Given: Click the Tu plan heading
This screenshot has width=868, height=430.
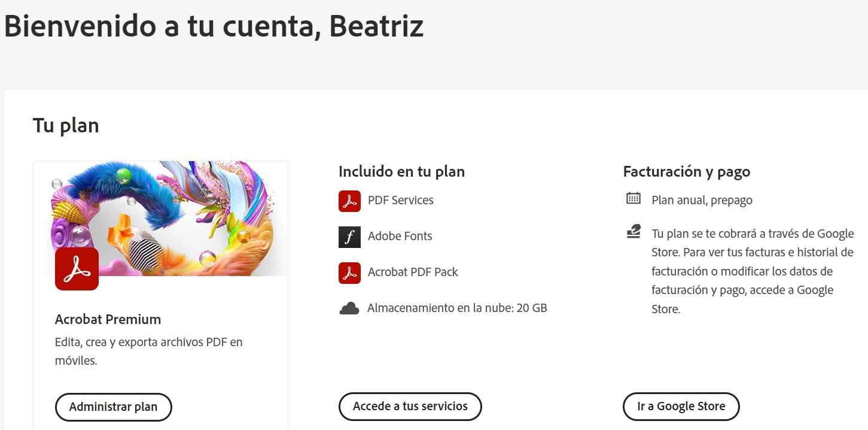Looking at the screenshot, I should (x=66, y=126).
